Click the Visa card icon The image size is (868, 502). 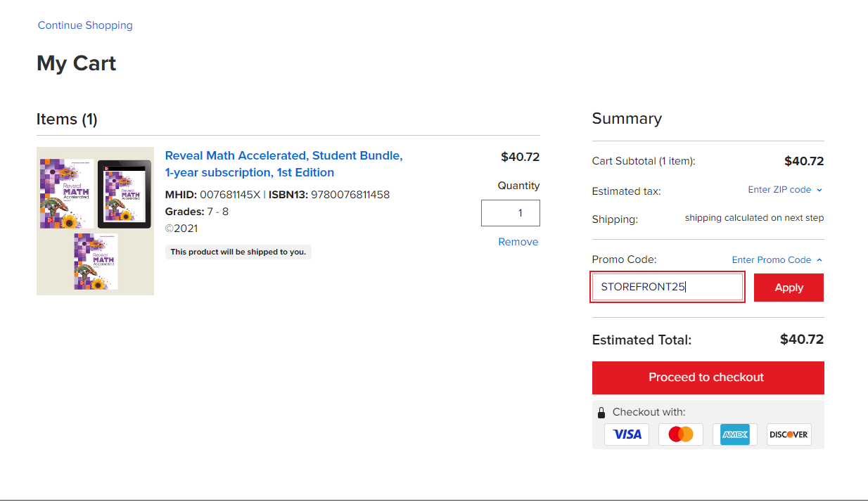point(627,435)
